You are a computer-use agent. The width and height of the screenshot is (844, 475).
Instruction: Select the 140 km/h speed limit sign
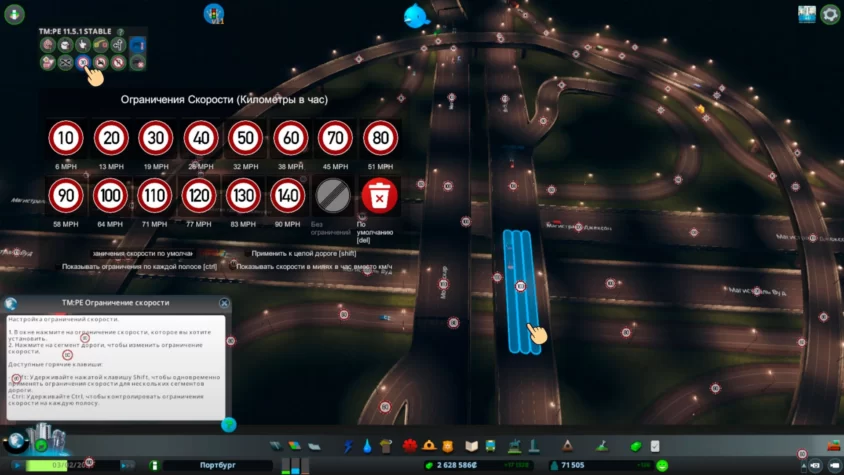coord(287,195)
